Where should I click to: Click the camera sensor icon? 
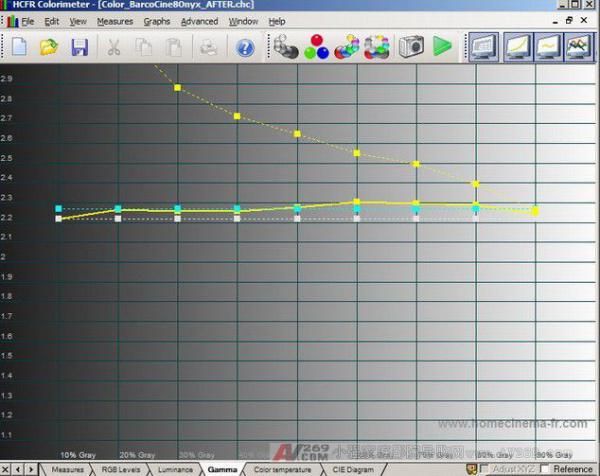click(x=410, y=46)
